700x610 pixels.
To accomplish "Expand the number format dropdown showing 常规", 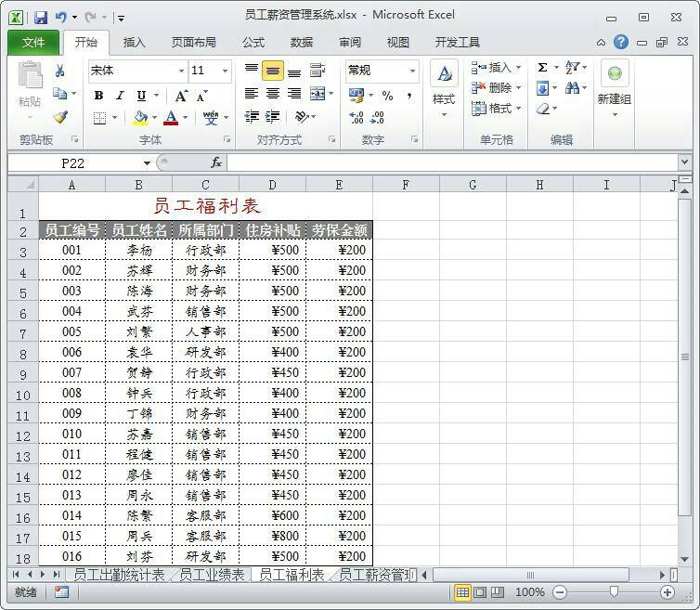I will tap(412, 71).
